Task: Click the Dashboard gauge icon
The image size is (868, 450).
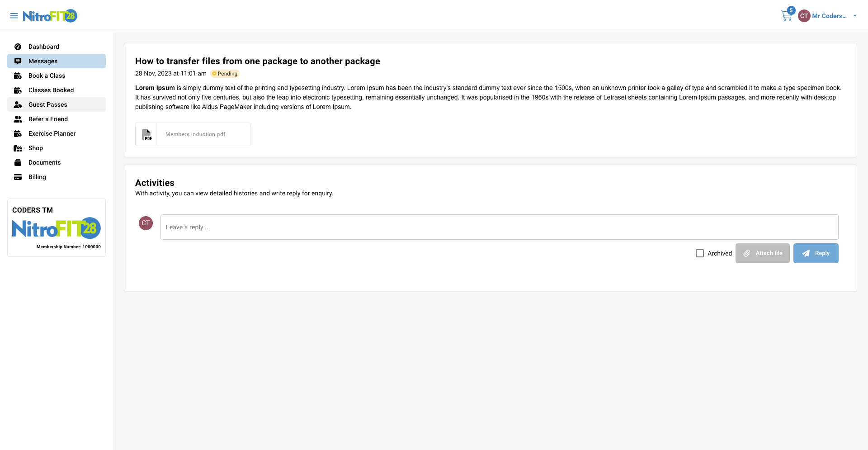Action: pyautogui.click(x=18, y=47)
